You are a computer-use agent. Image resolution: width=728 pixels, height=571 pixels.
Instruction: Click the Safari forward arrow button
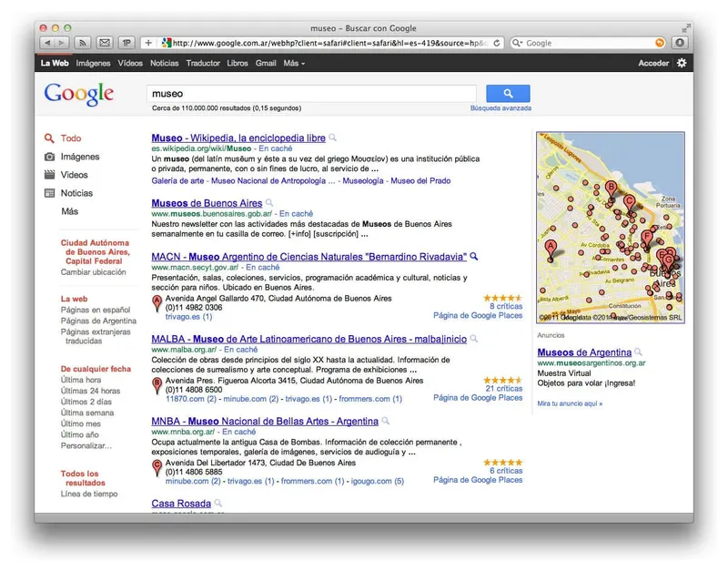tap(61, 43)
